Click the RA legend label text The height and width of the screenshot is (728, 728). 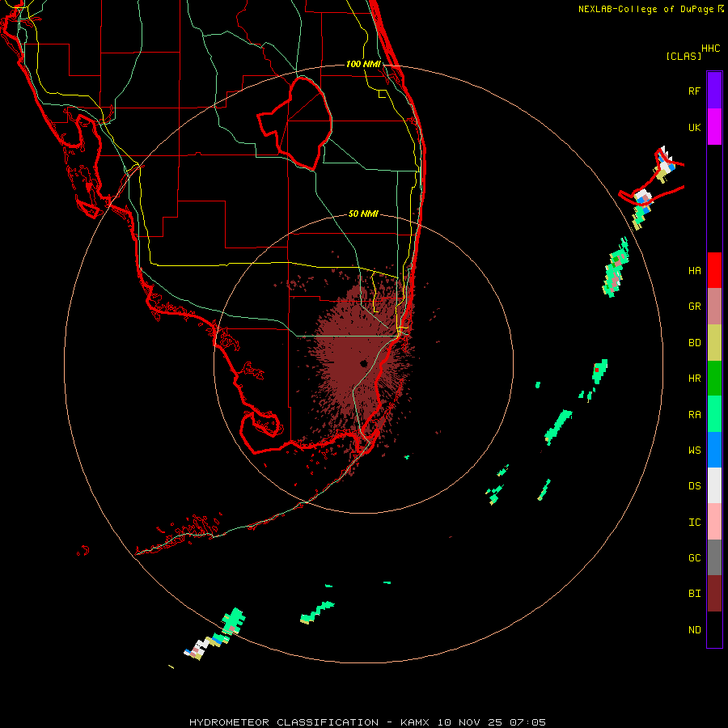(694, 415)
